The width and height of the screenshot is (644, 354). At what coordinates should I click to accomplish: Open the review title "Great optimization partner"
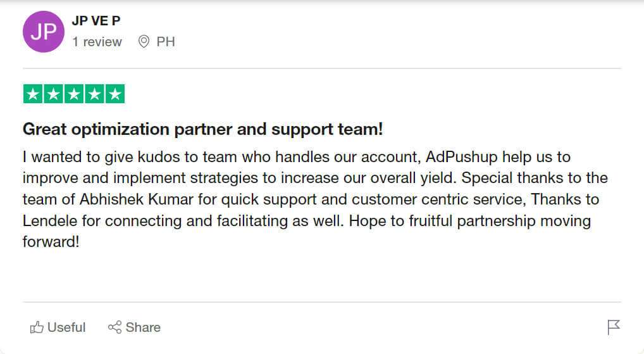point(202,130)
